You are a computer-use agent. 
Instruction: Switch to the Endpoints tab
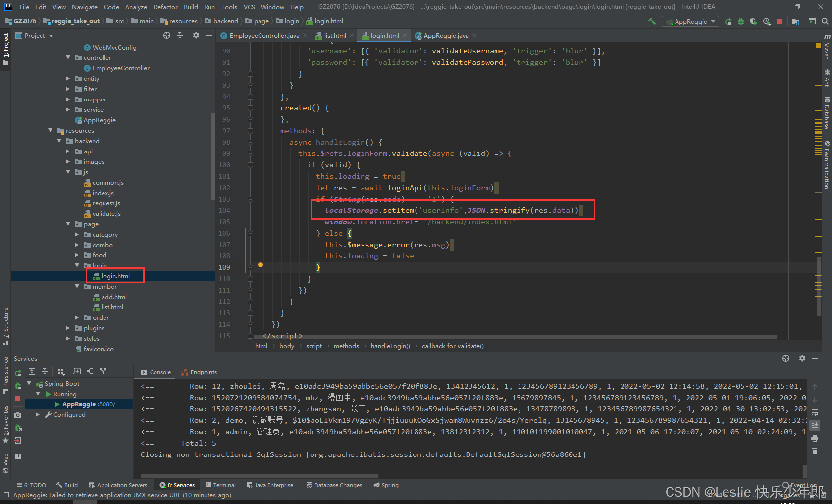(199, 372)
